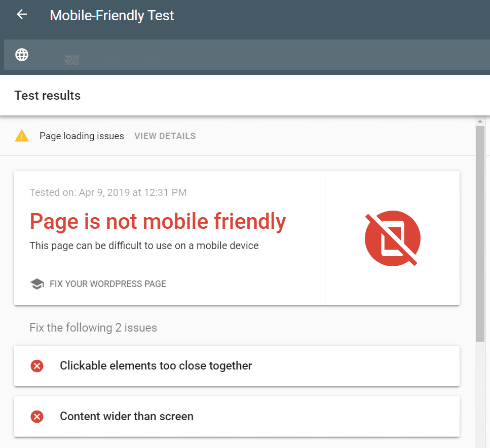
Task: Click the graduation cap icon
Action: (37, 284)
